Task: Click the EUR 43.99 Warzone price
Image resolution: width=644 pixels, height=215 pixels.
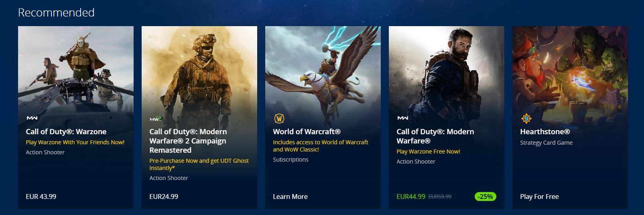Action: coord(41,197)
